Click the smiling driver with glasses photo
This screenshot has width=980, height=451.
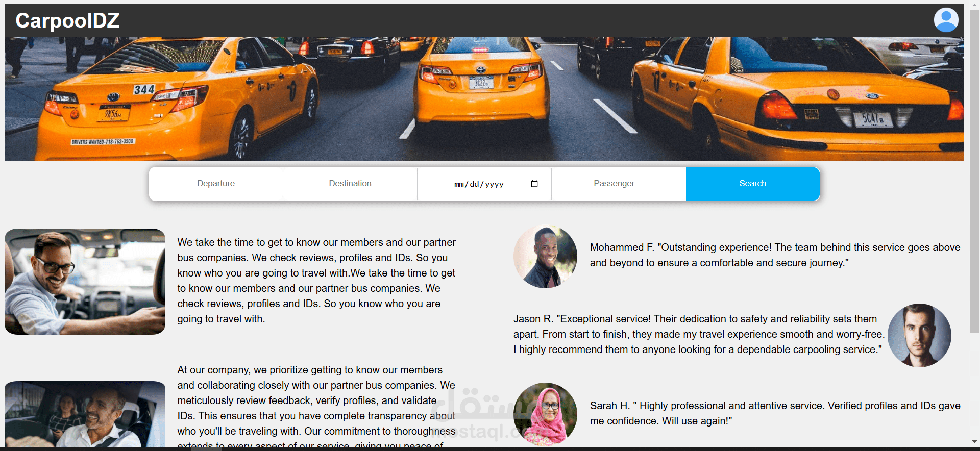(85, 282)
